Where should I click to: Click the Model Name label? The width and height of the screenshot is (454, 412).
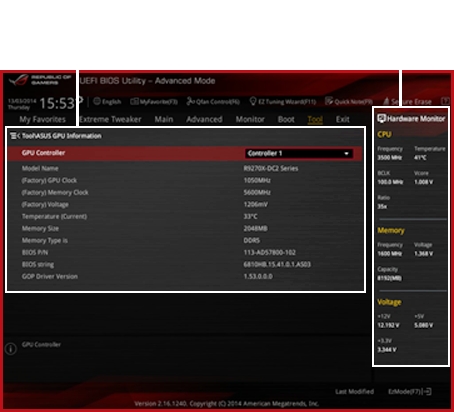tap(40, 168)
